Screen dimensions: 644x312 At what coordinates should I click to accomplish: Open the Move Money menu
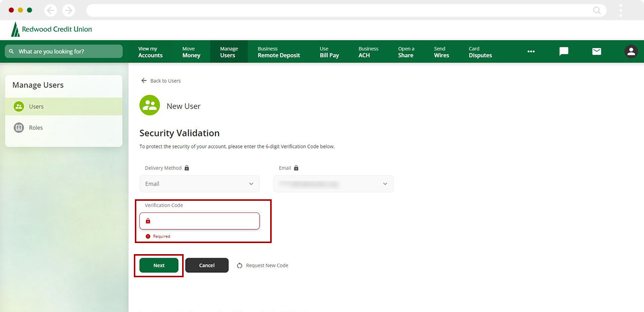190,51
